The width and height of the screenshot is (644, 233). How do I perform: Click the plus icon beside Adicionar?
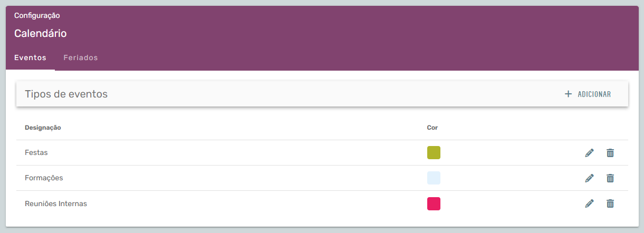(568, 94)
